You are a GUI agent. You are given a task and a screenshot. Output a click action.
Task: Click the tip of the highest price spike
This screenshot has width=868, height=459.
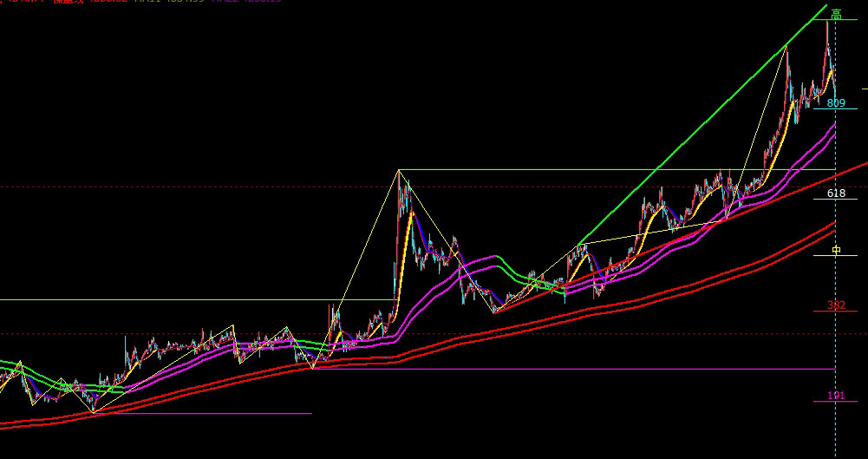[827, 24]
